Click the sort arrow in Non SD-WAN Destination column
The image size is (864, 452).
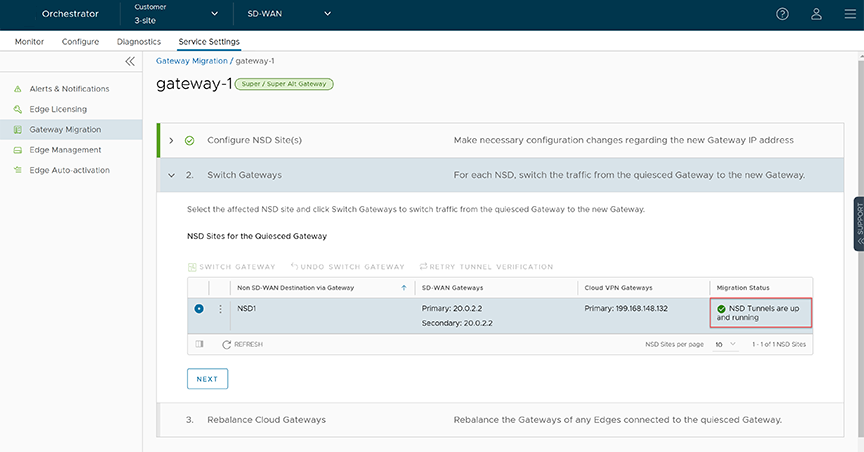click(404, 287)
